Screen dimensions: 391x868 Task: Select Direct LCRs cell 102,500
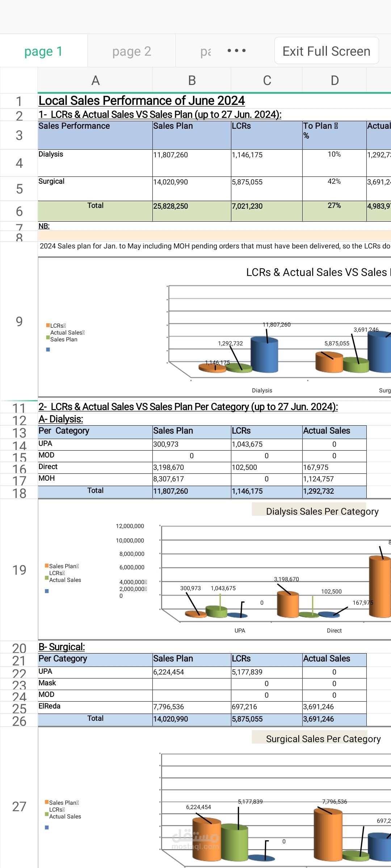tap(267, 468)
